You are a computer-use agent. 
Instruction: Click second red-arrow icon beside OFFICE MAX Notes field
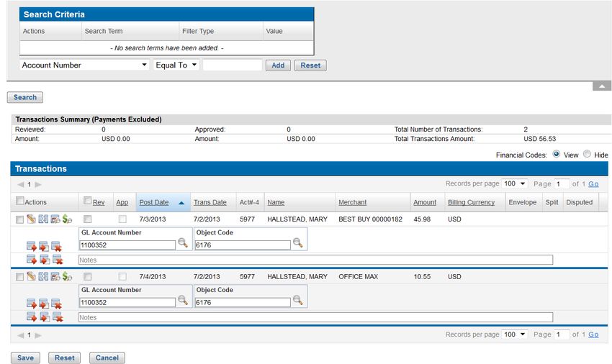[45, 317]
